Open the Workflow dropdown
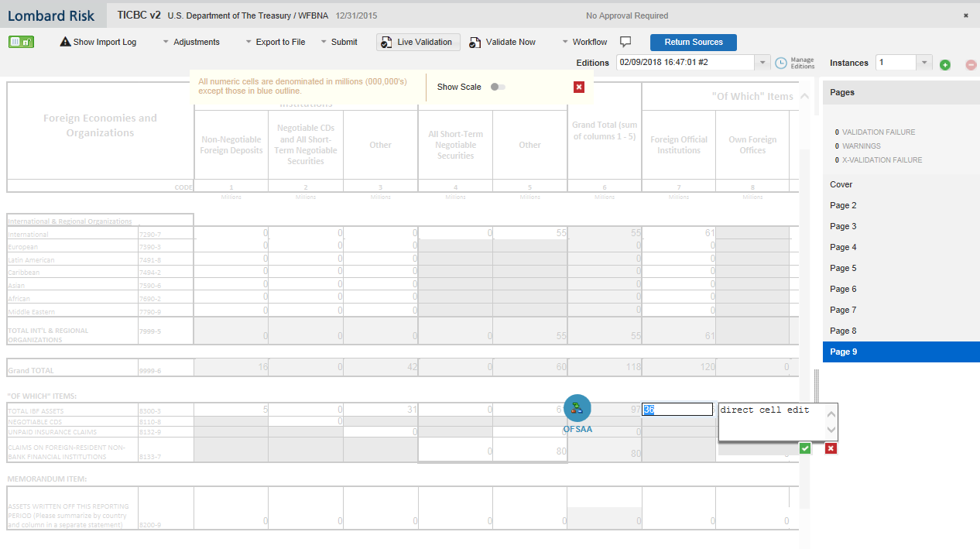Image resolution: width=980 pixels, height=549 pixels. coord(584,42)
